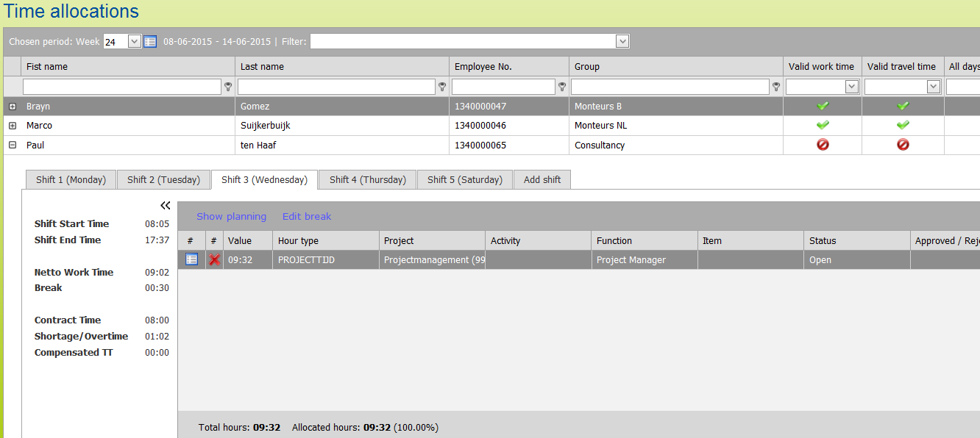
Task: Expand the Marco Suijkerbuijk row
Action: click(13, 126)
